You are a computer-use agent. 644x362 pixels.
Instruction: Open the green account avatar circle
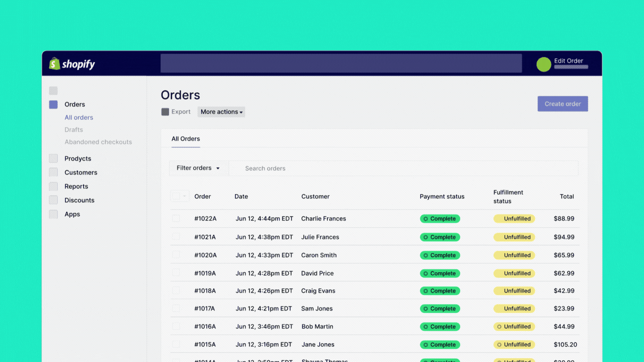click(544, 64)
